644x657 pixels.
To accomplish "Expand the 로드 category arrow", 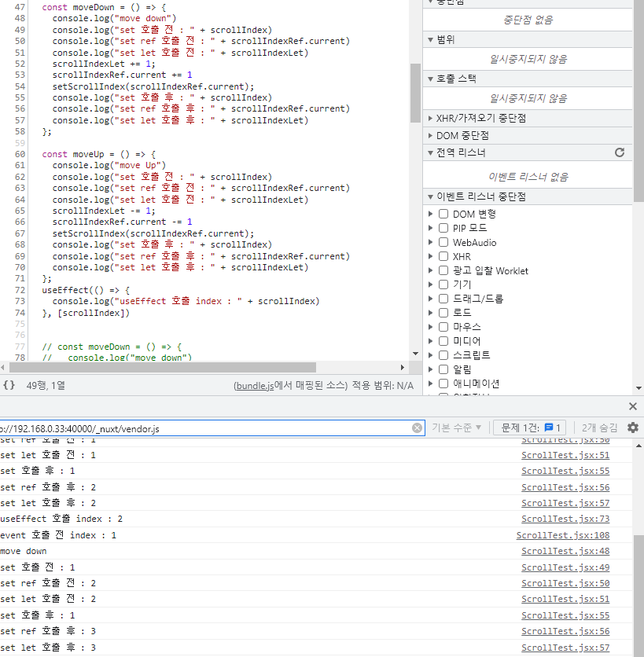I will 430,313.
